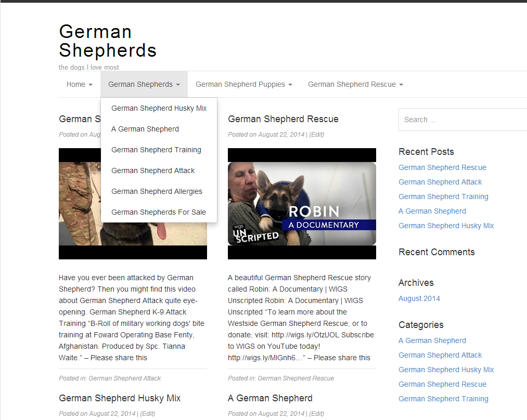Viewport: 527px width, 420px height.
Task: Choose A German Shepherd submenu item
Action: point(159,129)
